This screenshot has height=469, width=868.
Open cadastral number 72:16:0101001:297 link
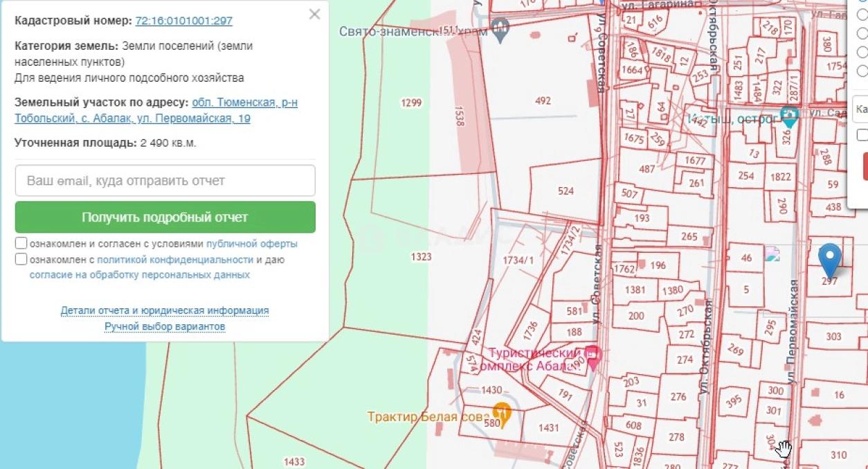tap(183, 21)
